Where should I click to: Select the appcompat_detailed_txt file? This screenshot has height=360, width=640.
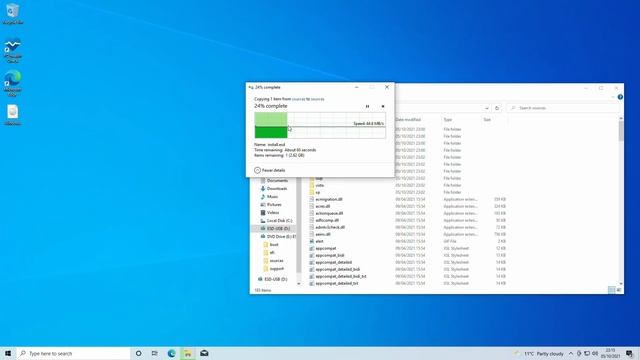337,283
